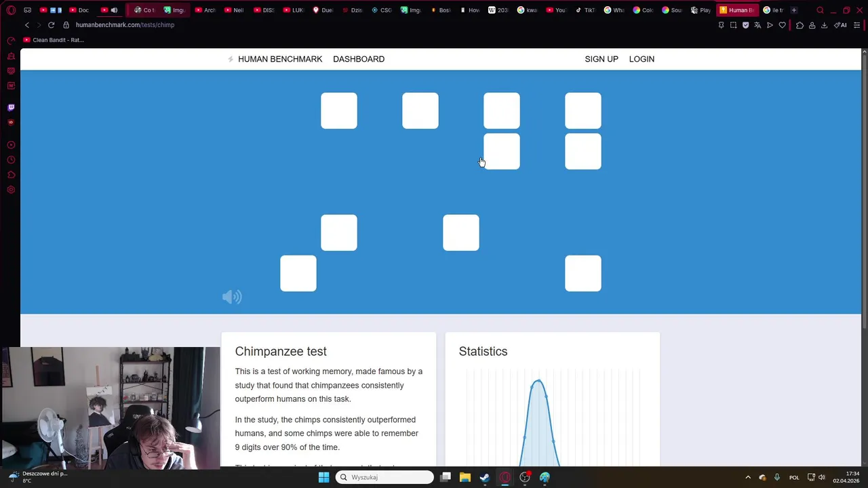Viewport: 868px width, 488px height.
Task: Click the heart bookmark icon
Action: click(782, 25)
